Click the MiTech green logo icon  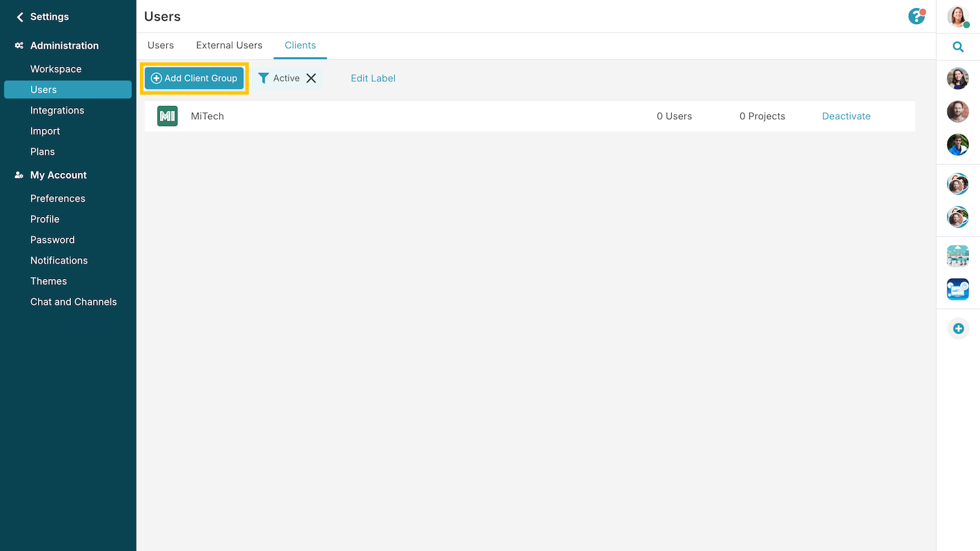click(x=167, y=116)
